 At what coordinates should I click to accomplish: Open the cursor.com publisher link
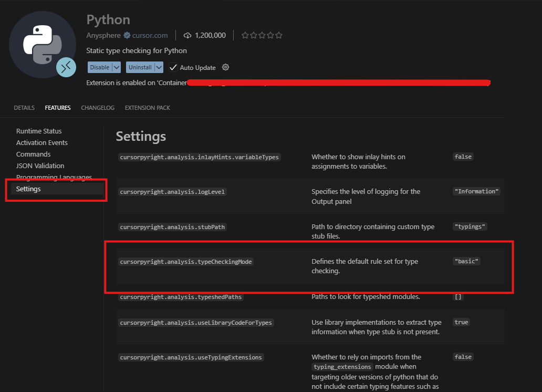[150, 36]
